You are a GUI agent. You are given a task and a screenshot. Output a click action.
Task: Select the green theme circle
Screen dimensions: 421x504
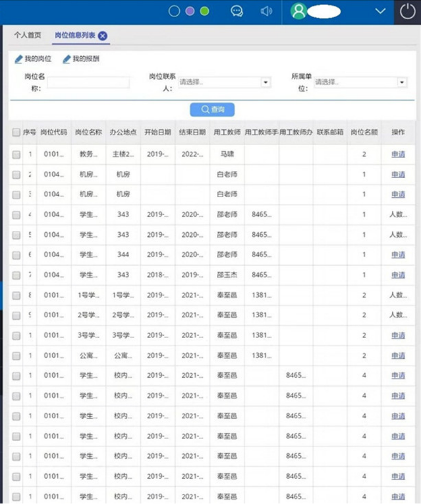tap(205, 11)
